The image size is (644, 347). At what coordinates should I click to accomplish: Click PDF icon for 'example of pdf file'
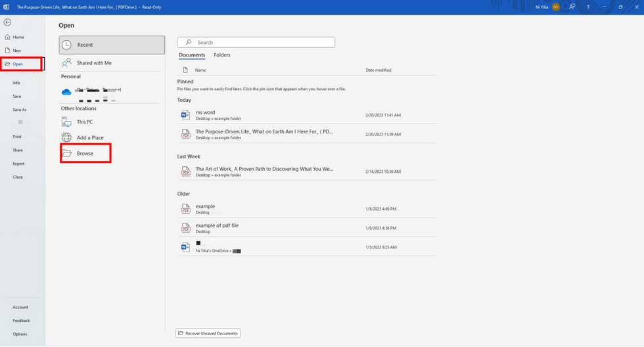pos(185,228)
